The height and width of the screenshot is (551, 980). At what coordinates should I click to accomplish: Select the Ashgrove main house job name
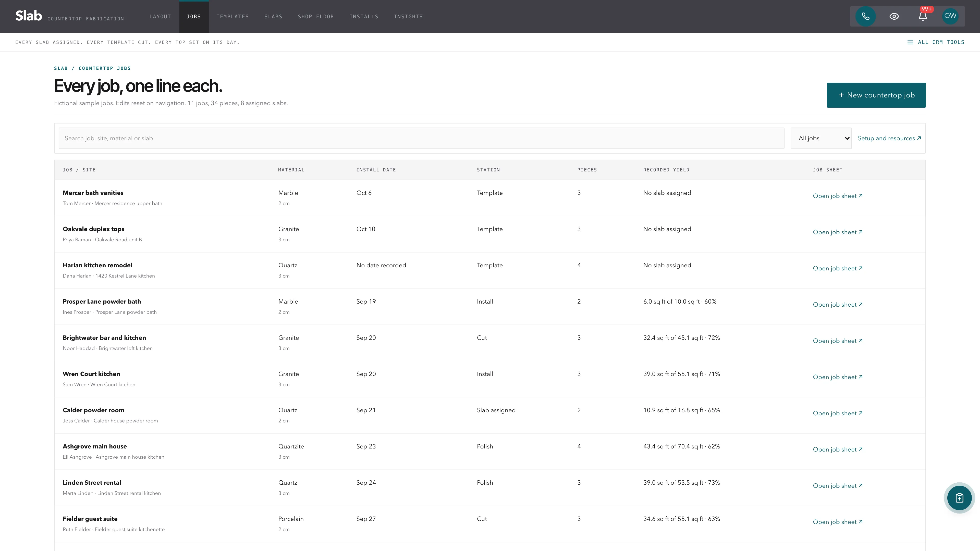click(95, 446)
